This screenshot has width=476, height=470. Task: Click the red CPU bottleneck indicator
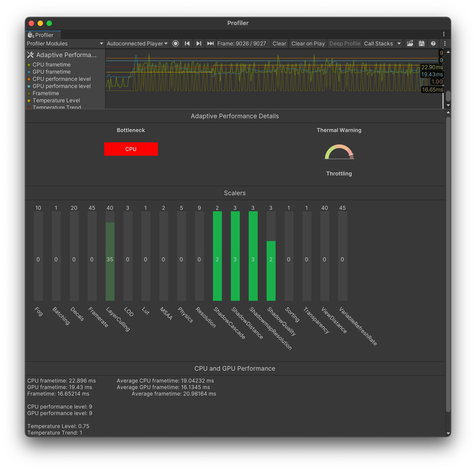(x=131, y=149)
